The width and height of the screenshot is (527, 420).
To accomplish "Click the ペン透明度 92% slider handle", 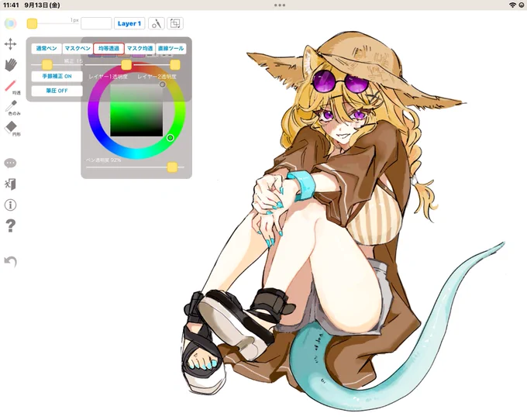I will click(x=172, y=167).
